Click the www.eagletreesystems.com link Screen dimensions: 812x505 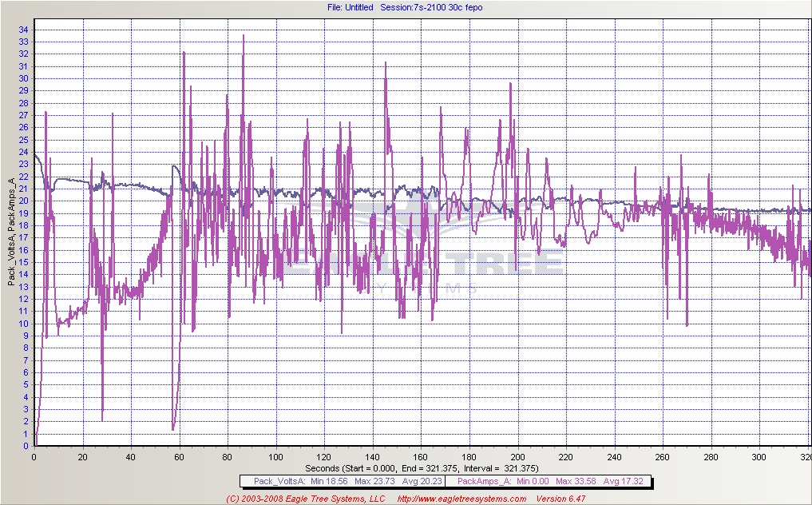(x=461, y=499)
